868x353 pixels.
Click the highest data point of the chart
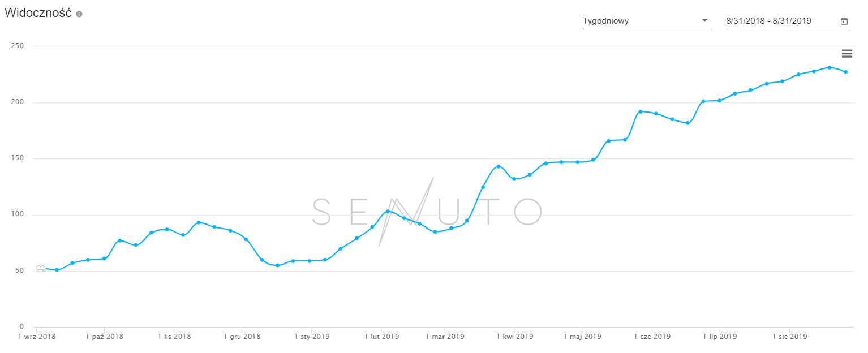tap(830, 67)
